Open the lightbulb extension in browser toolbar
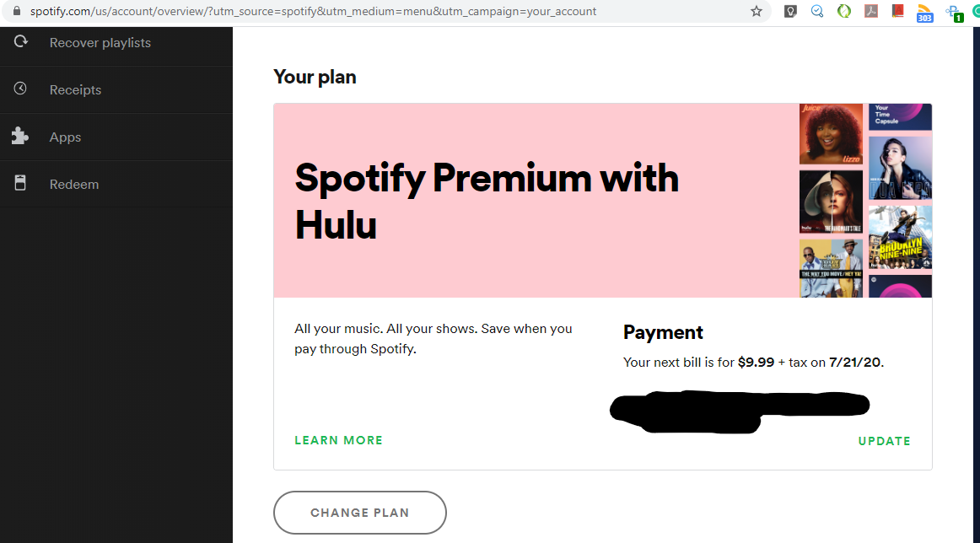 point(790,12)
